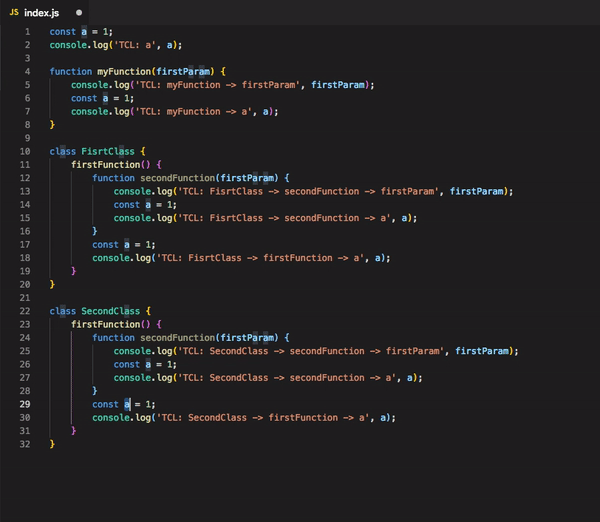This screenshot has width=600, height=522.
Task: Select the index.js editor tab
Action: click(x=45, y=13)
